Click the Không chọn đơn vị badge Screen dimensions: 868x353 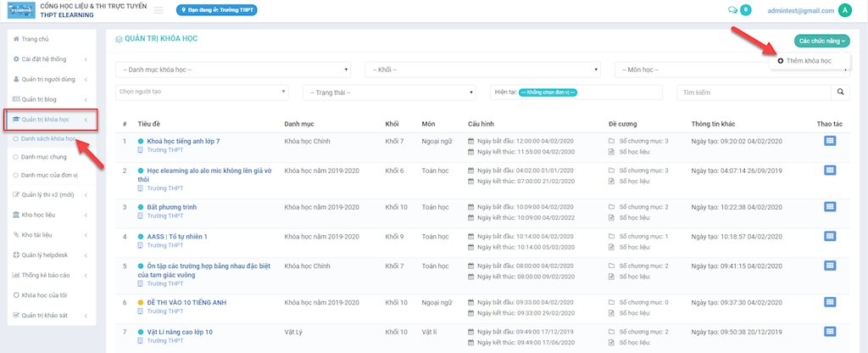click(548, 92)
